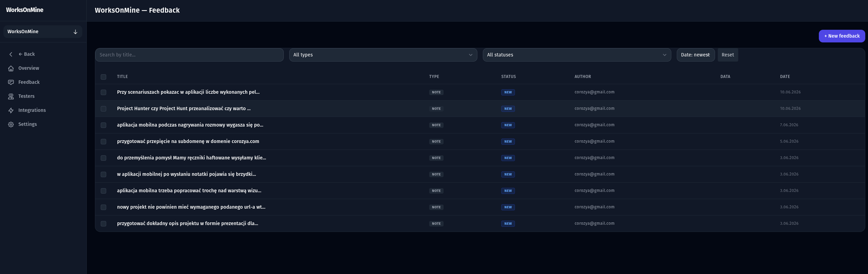868x274 pixels.
Task: Click the Reset filters button
Action: coord(728,55)
